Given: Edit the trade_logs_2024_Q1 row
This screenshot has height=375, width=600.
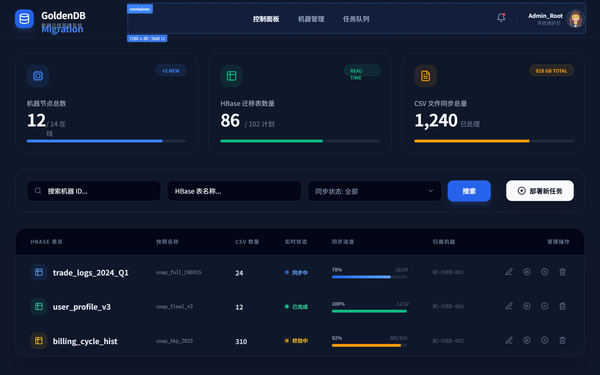Looking at the screenshot, I should (x=509, y=272).
